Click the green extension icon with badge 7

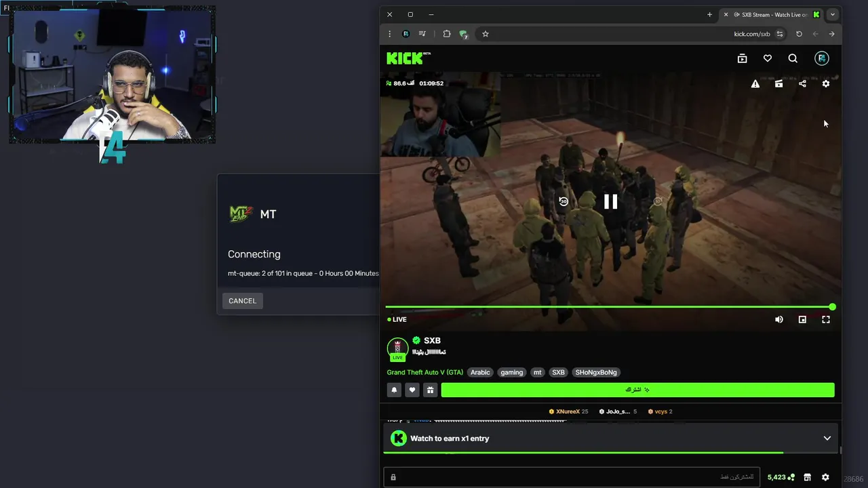(x=463, y=34)
